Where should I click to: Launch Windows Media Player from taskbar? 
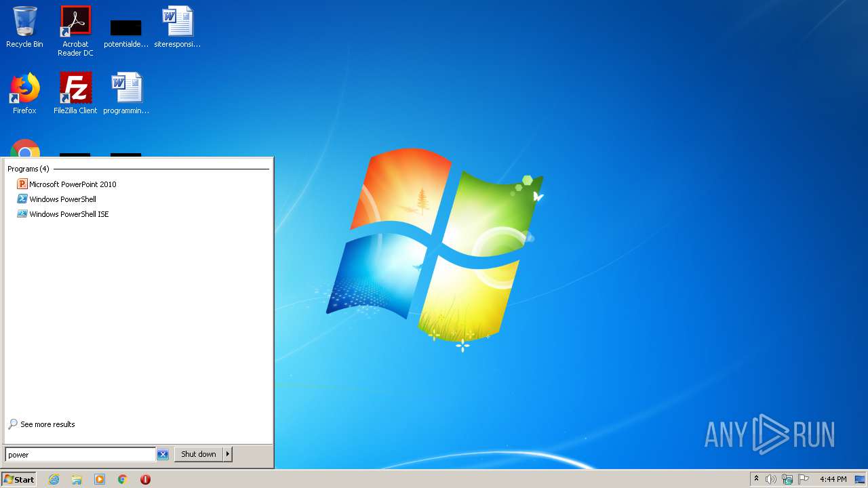tap(100, 479)
